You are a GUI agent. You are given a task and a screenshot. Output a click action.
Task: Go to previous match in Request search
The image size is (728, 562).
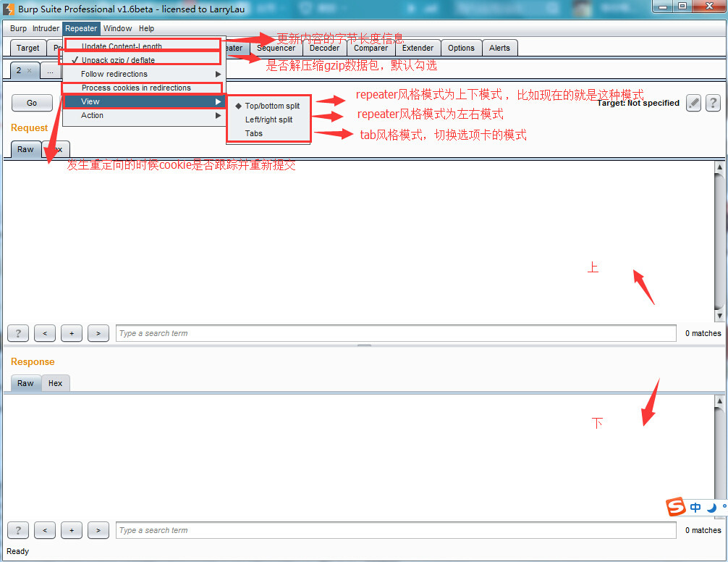tap(45, 333)
